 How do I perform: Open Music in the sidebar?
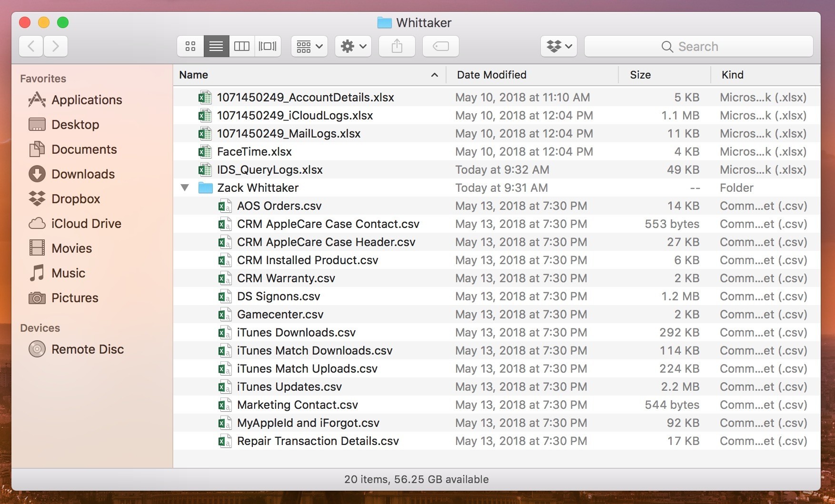click(57, 273)
